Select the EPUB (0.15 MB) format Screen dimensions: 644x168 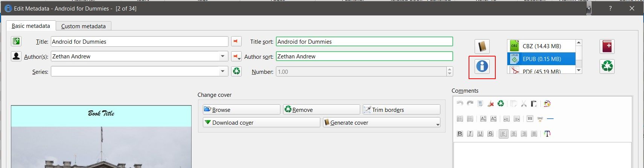tap(541, 59)
